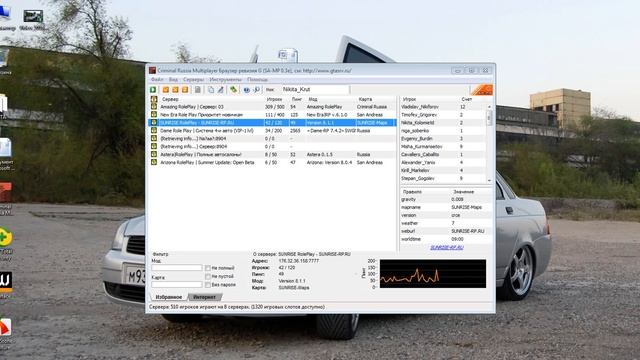Open the Инструменты menu
This screenshot has height=360, width=640.
(226, 80)
